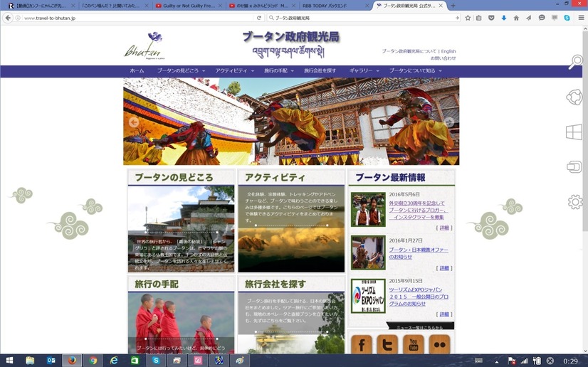Image resolution: width=588 pixels, height=367 pixels.
Task: Bookmark this page with the star icon
Action: point(468,18)
